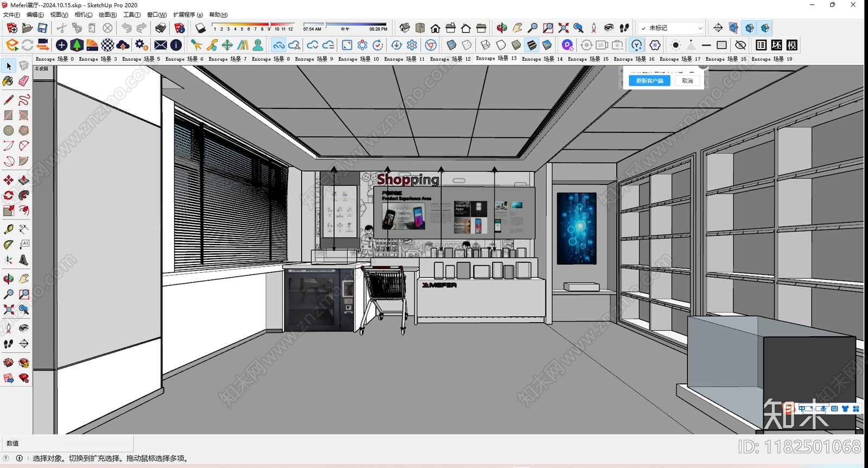
Task: Switch to Shaded With Textures style
Action: (x=532, y=45)
